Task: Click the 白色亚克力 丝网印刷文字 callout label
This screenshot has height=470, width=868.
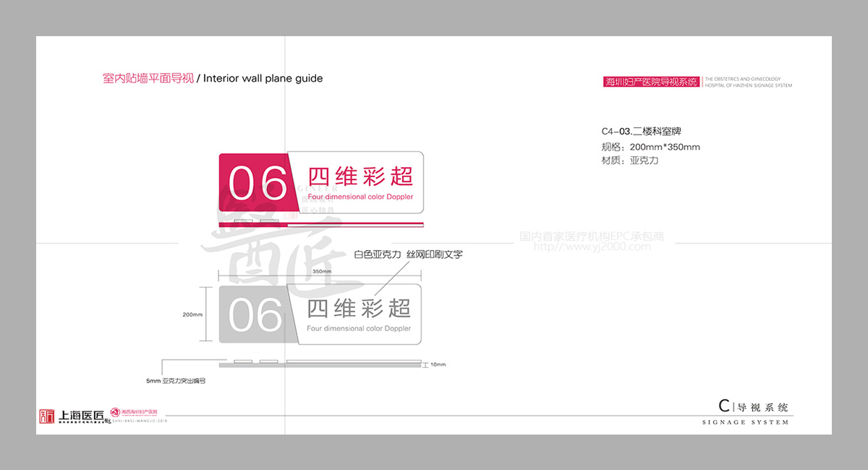Action: (x=408, y=255)
